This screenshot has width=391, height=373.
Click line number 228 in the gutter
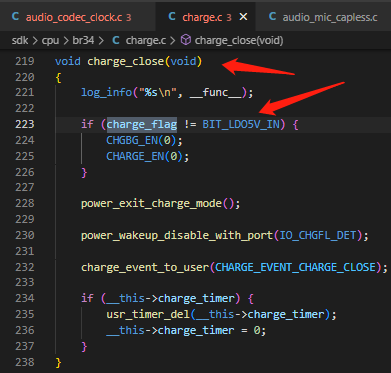point(25,203)
